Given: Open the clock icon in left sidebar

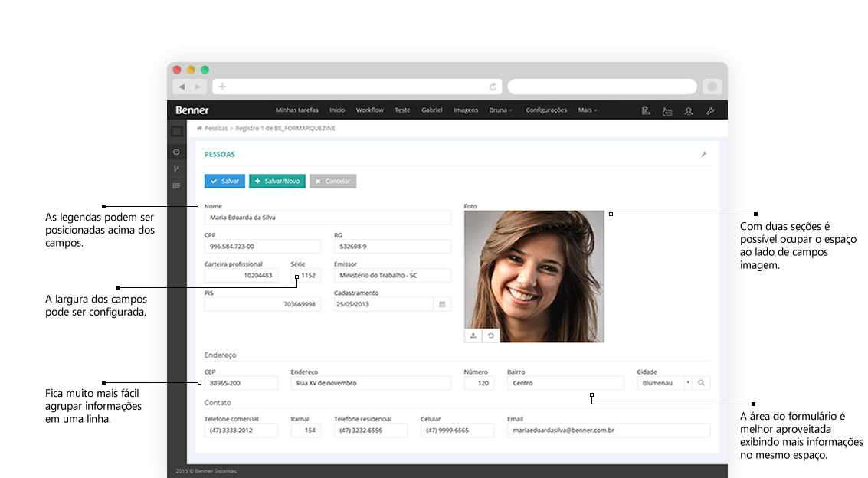Looking at the screenshot, I should [x=176, y=152].
